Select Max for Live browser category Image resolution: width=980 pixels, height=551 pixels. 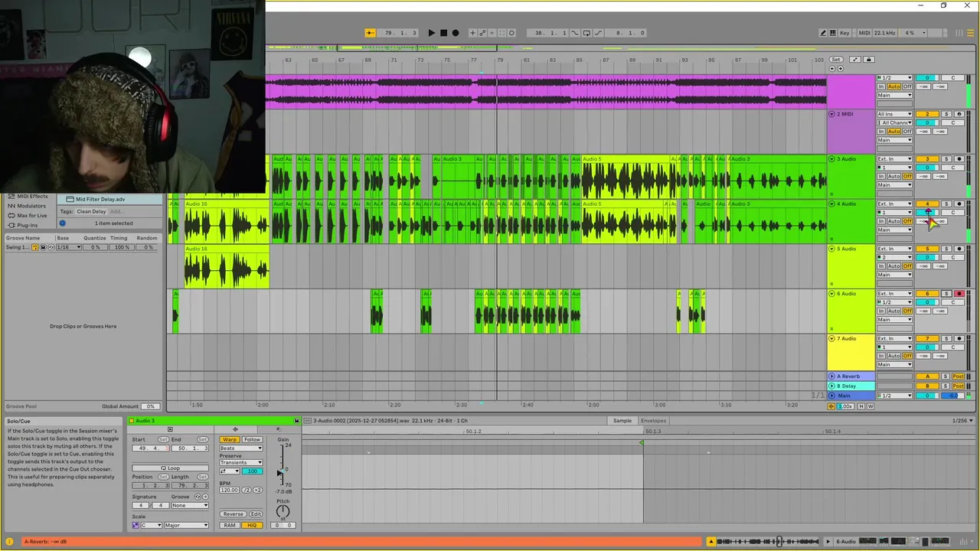pos(31,215)
